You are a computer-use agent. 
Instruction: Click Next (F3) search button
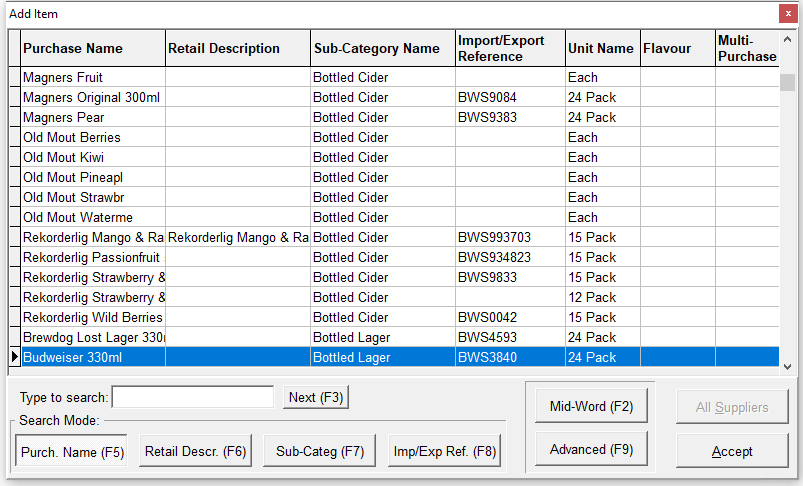[316, 397]
